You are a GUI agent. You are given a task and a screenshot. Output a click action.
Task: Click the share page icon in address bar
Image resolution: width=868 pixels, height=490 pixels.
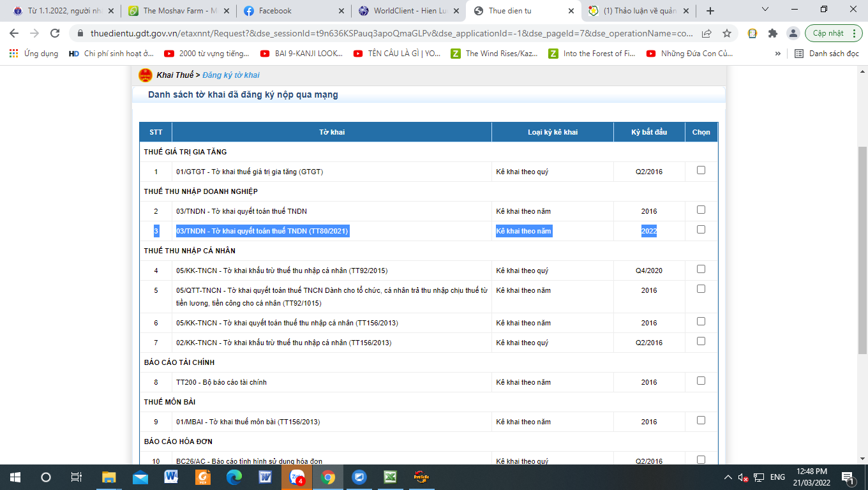707,33
